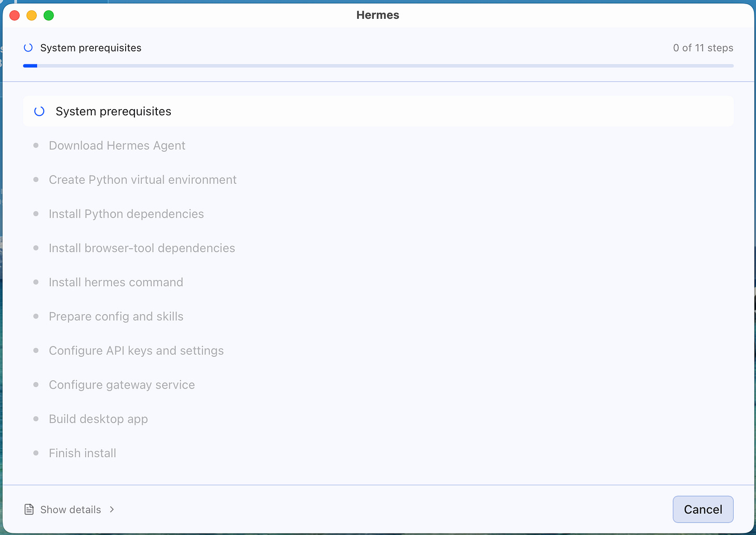Image resolution: width=756 pixels, height=535 pixels.
Task: Select the System prerequisites step row
Action: coord(378,111)
